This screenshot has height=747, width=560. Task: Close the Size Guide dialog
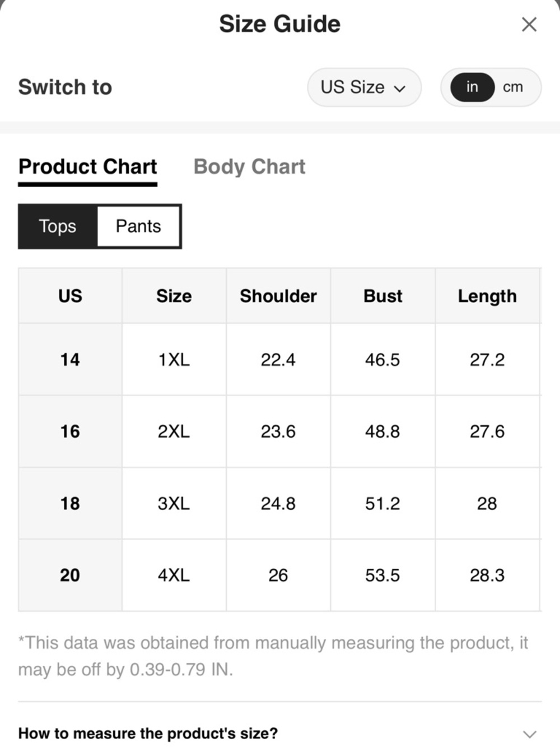pyautogui.click(x=529, y=25)
